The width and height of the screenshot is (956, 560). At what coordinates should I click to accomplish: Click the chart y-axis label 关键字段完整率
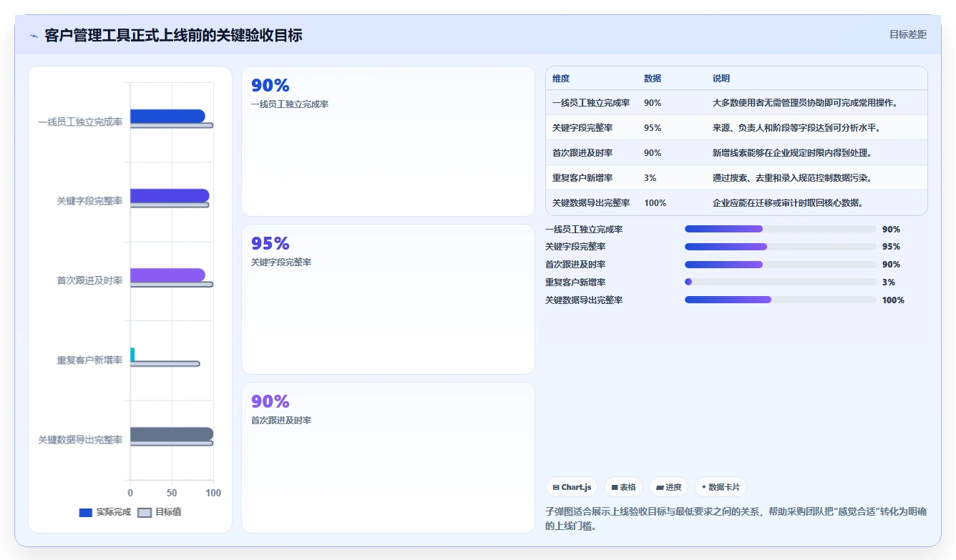tap(89, 201)
